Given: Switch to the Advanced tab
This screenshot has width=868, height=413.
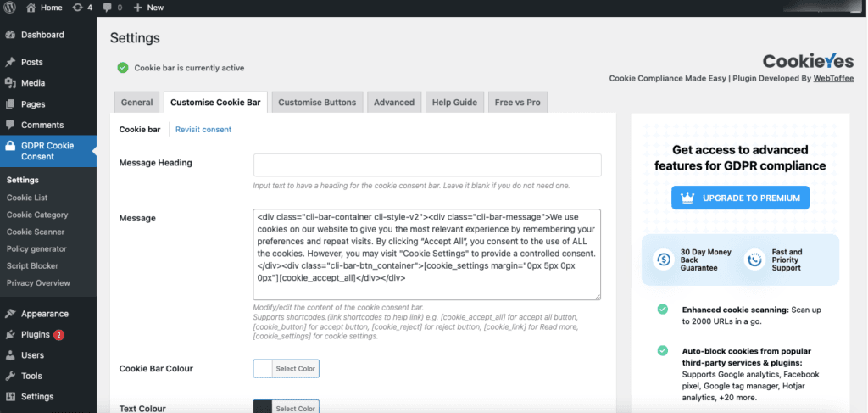Looking at the screenshot, I should pyautogui.click(x=394, y=103).
